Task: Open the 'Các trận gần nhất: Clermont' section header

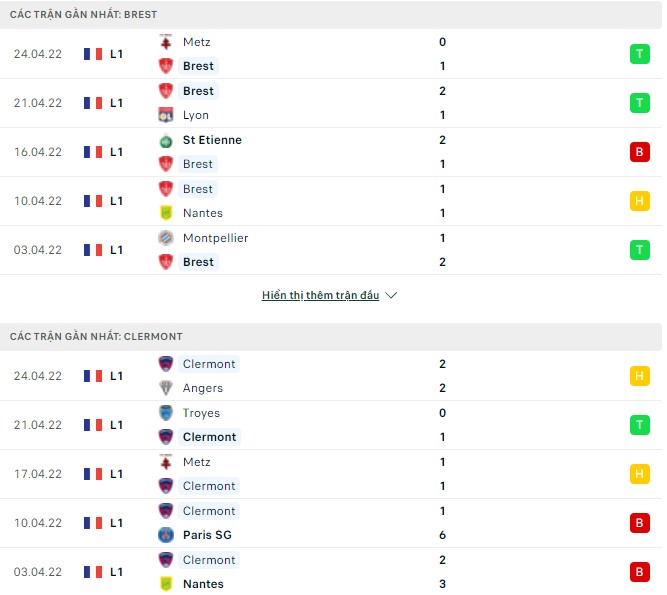Action: pyautogui.click(x=96, y=337)
